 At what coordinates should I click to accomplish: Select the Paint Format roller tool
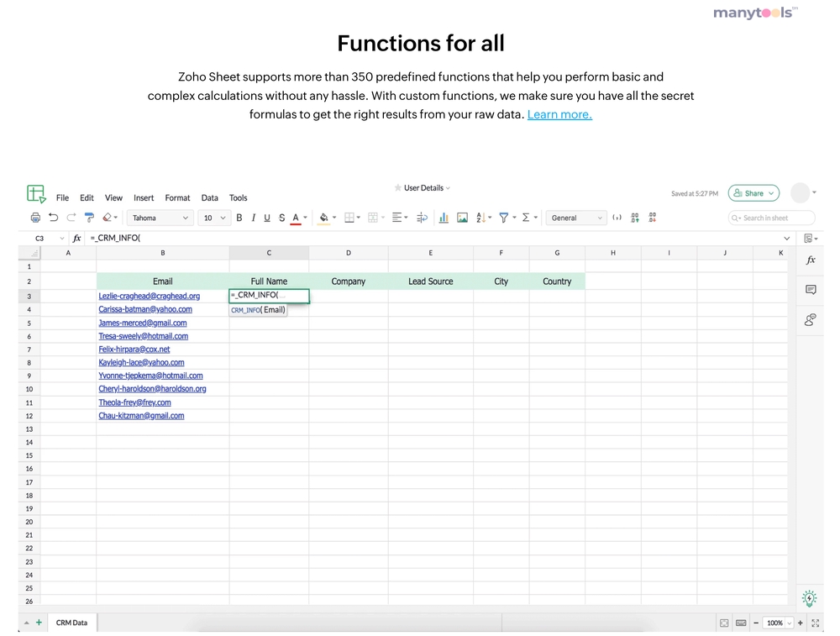[90, 218]
